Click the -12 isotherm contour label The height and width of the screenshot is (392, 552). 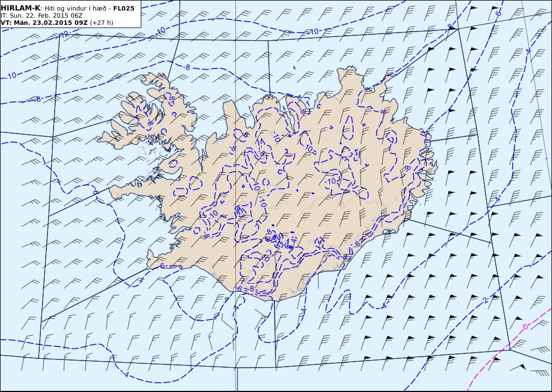point(64,35)
